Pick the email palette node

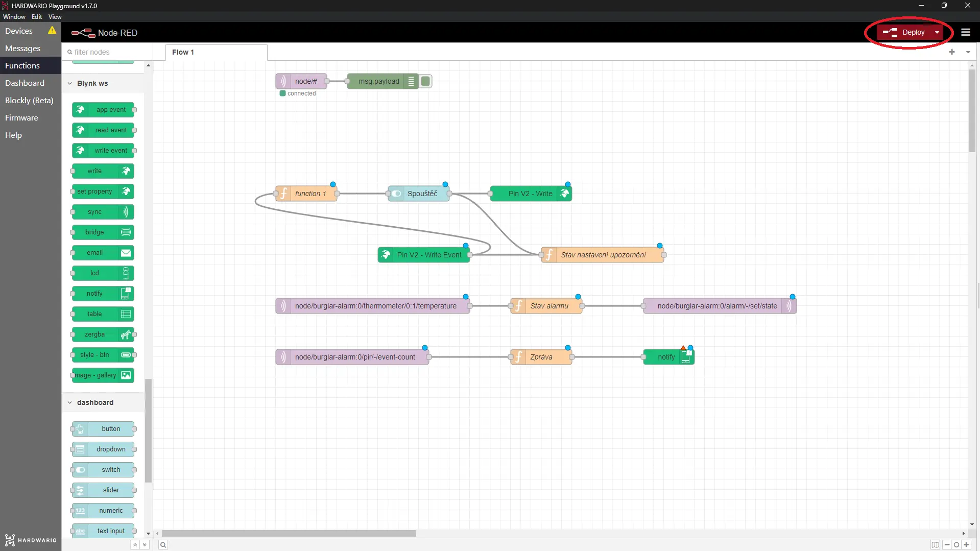click(103, 253)
